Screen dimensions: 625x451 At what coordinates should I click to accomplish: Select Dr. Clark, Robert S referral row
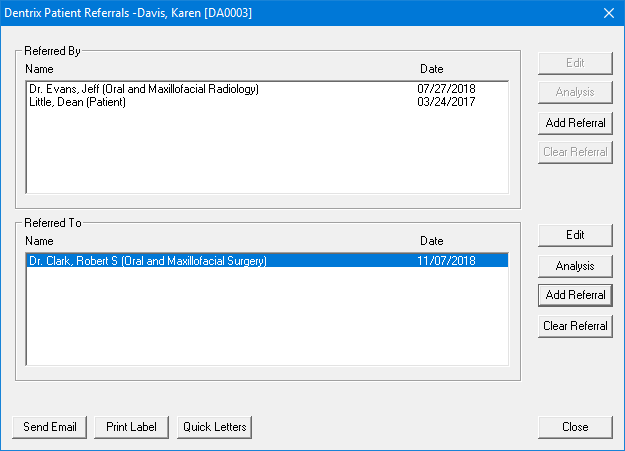tap(148, 261)
